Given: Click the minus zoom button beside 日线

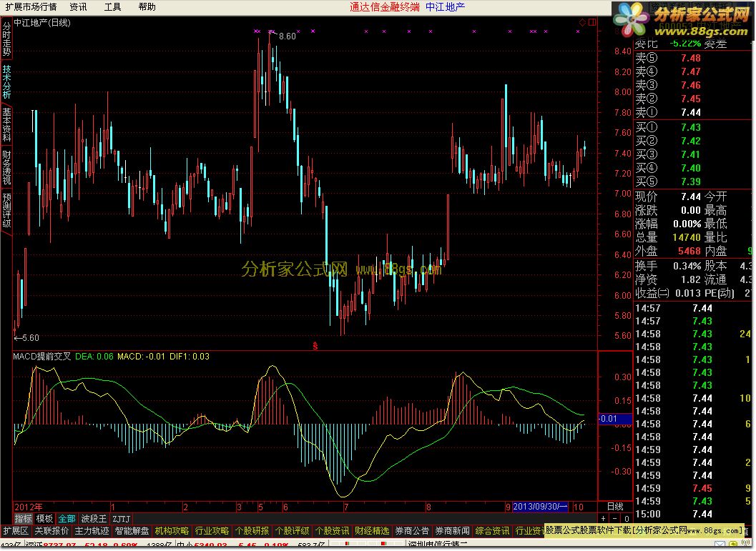Looking at the screenshot, I should tap(614, 519).
